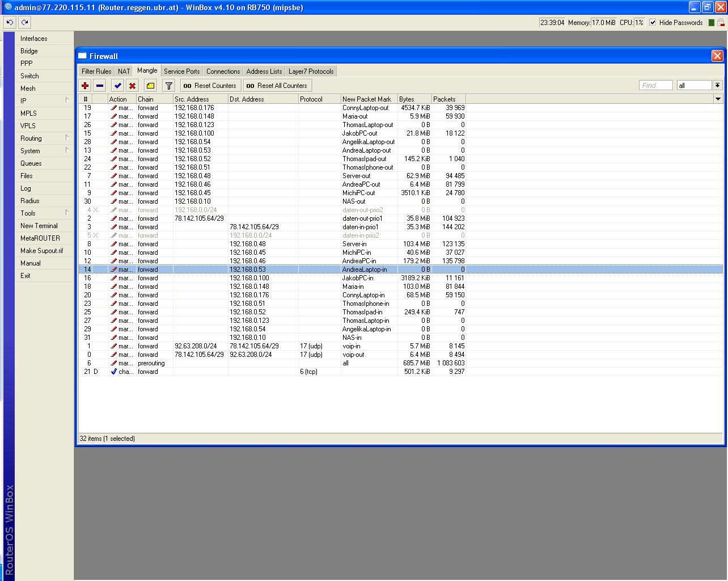
Task: Click the Reset Counters button
Action: click(x=210, y=86)
